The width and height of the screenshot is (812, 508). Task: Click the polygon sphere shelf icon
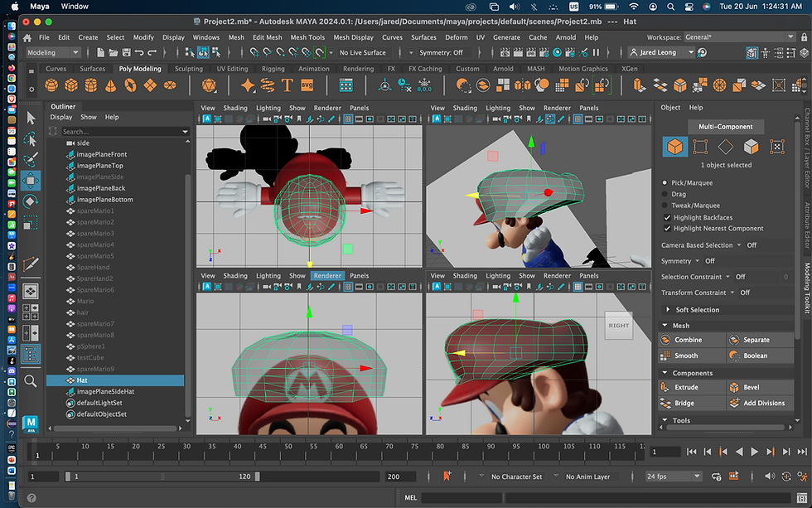click(51, 85)
